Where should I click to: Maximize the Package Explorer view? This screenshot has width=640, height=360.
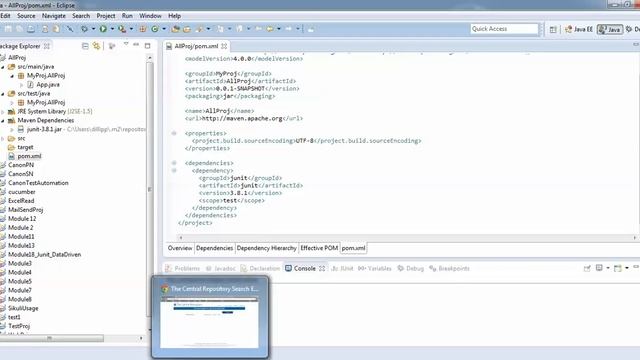(x=148, y=46)
